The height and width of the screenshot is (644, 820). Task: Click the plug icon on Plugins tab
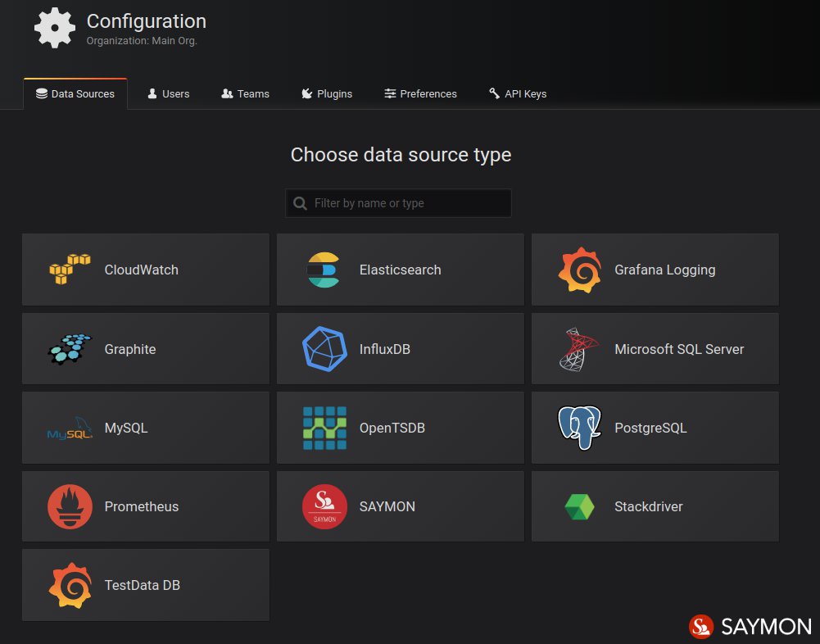[307, 93]
